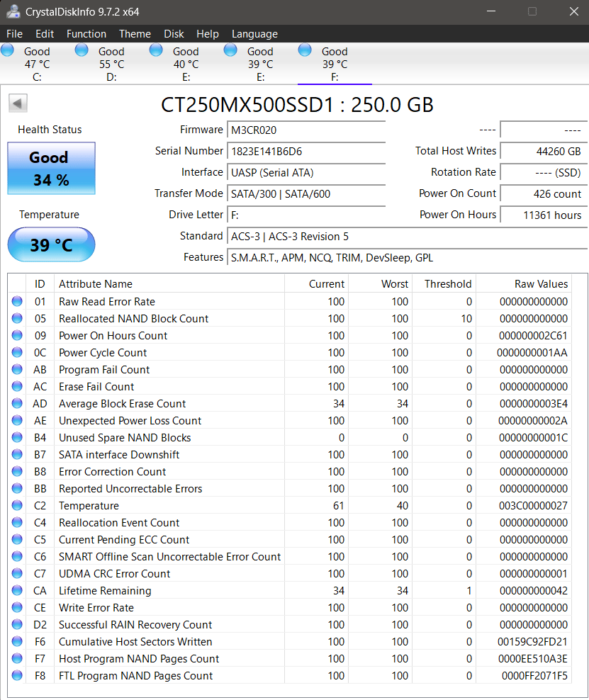This screenshot has width=589, height=700.
Task: Click the Current column header
Action: coord(316,284)
